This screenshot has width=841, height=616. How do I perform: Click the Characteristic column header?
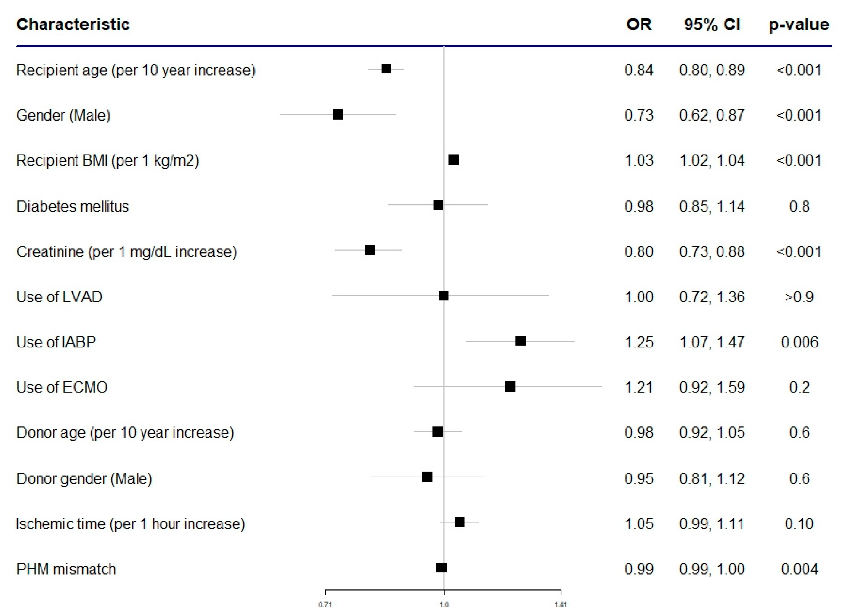[x=73, y=25]
